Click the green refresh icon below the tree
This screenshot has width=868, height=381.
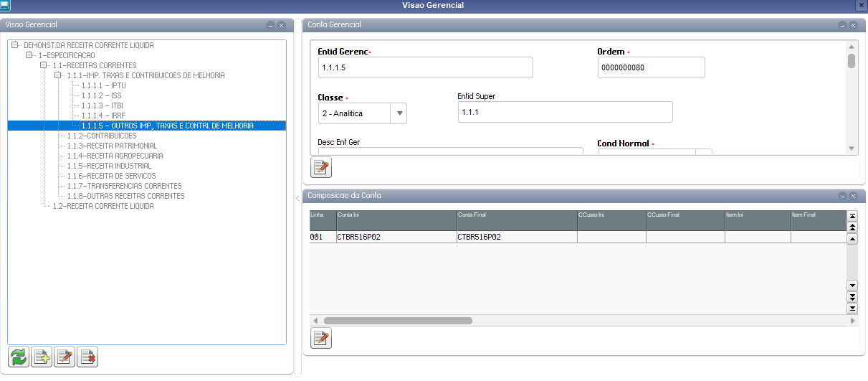[19, 357]
